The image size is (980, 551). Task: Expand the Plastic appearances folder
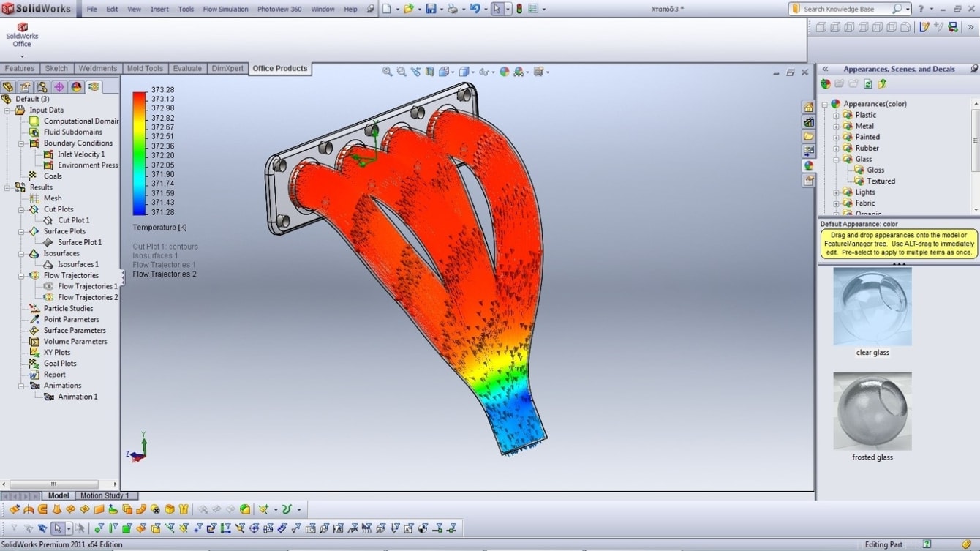[837, 115]
